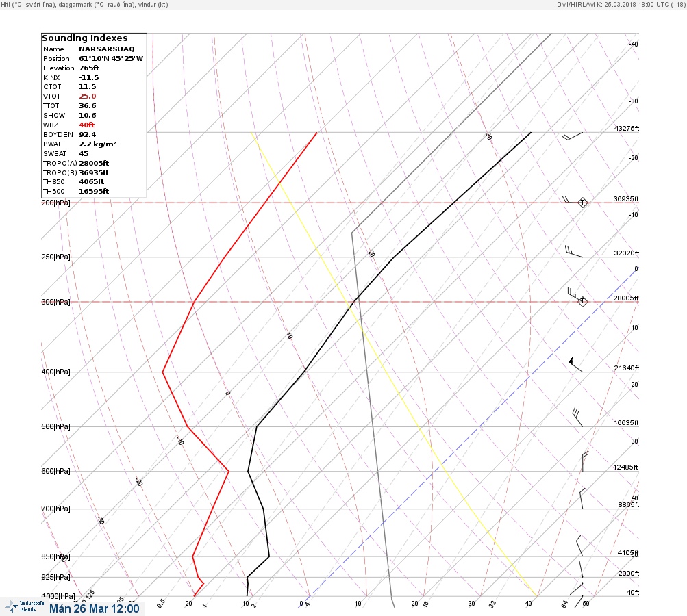Click the 32020ft height label
This screenshot has width=687, height=616.
click(627, 253)
